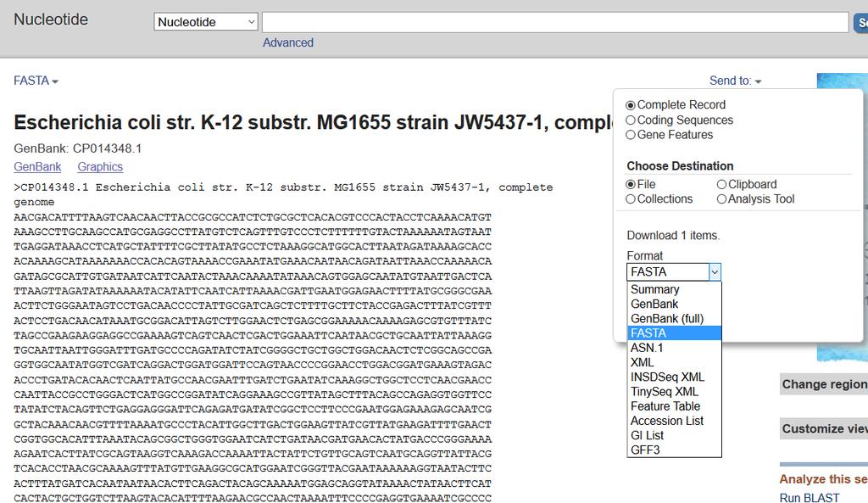Select highlighted FASTA format option
Screen dimensions: 868x503
[674, 333]
